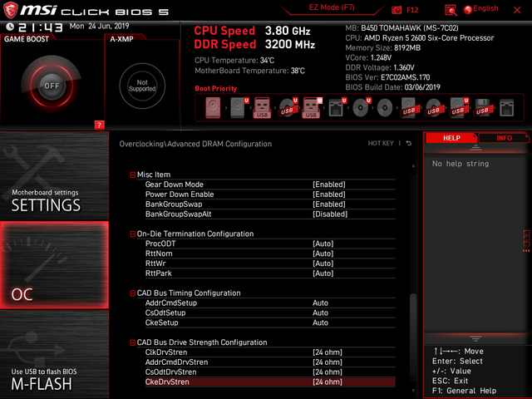
Task: Collapse CAD Bus Timing Configuration section
Action: 133,293
